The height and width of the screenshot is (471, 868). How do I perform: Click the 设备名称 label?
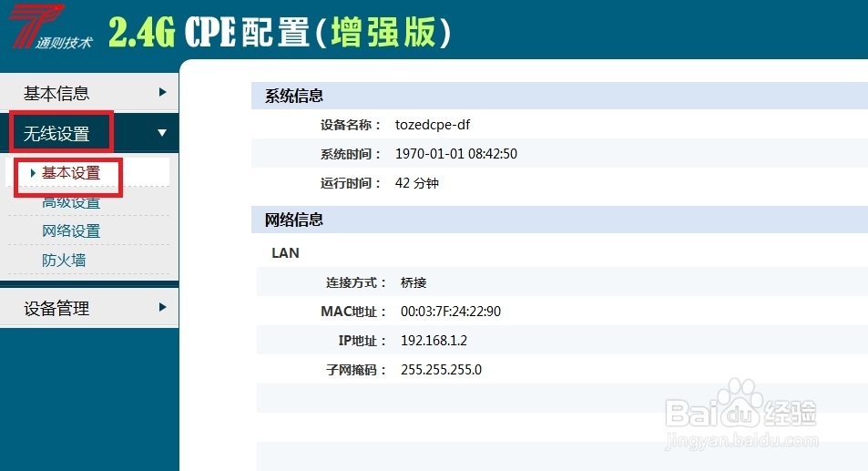tap(351, 125)
